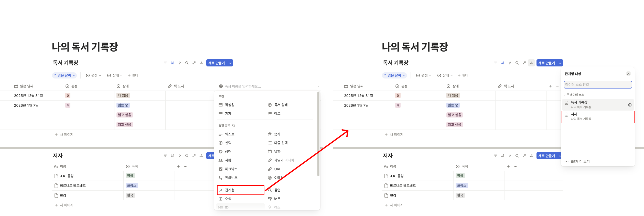
Task: Click 책 표지 column header in left table
Action: click(176, 86)
